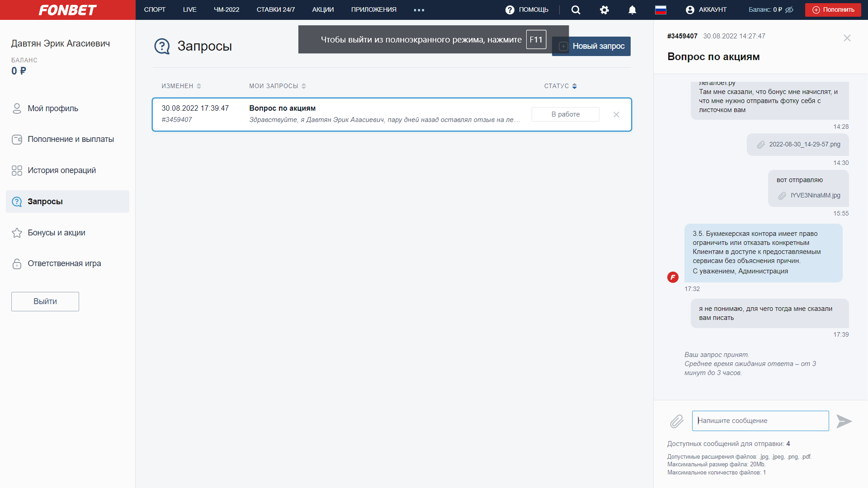Click the Пополнить deposit button
Screen dimensions: 868x488
coord(833,10)
